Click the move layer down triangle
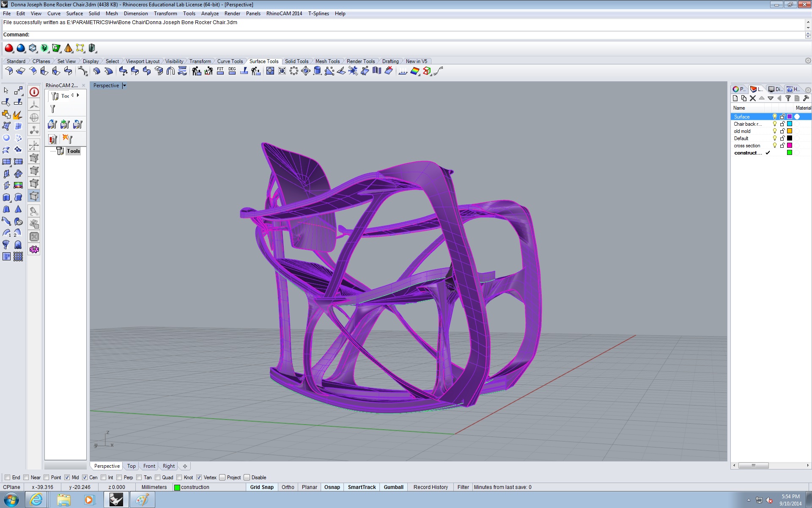This screenshot has width=812, height=508. tap(771, 98)
